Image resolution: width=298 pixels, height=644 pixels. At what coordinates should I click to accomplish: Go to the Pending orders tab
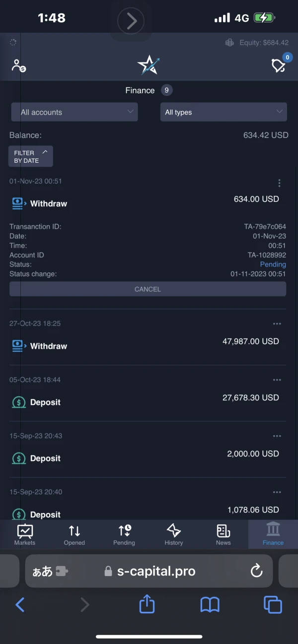tap(124, 534)
